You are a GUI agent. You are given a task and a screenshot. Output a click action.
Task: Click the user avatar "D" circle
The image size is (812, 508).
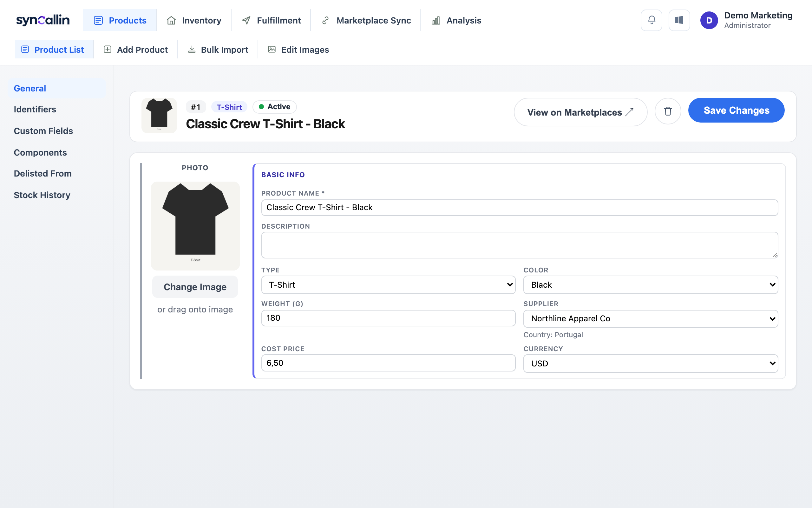tap(709, 20)
